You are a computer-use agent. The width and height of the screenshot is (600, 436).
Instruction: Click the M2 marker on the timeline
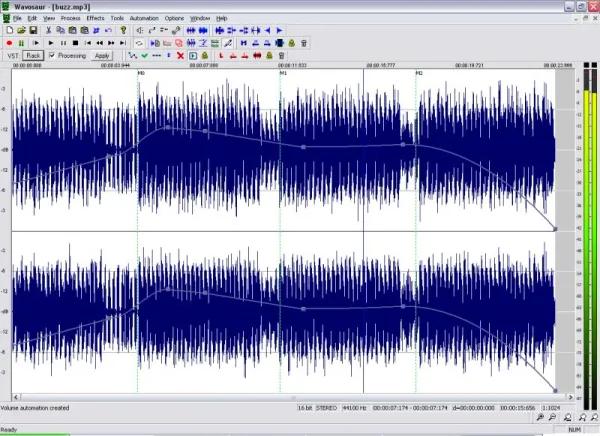(x=419, y=74)
